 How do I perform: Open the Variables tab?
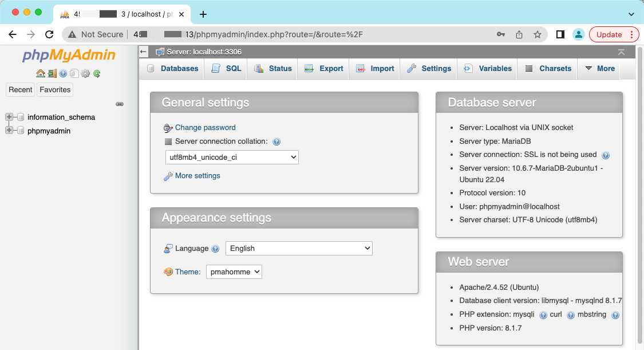[x=488, y=69]
